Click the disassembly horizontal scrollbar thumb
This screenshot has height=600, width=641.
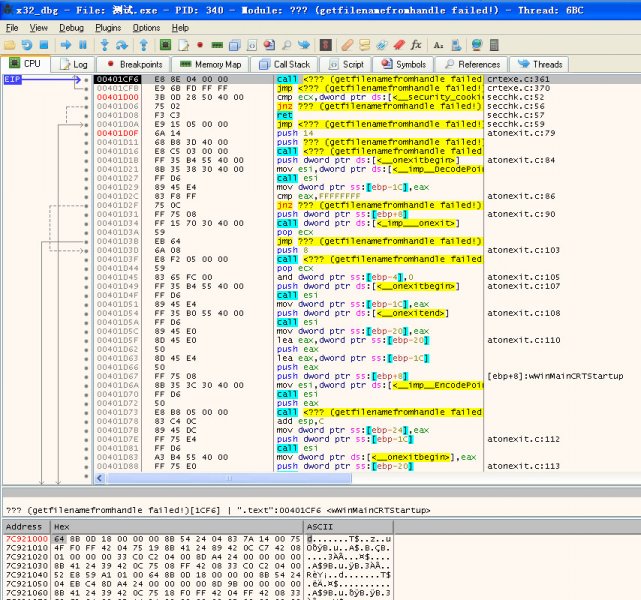click(229, 478)
